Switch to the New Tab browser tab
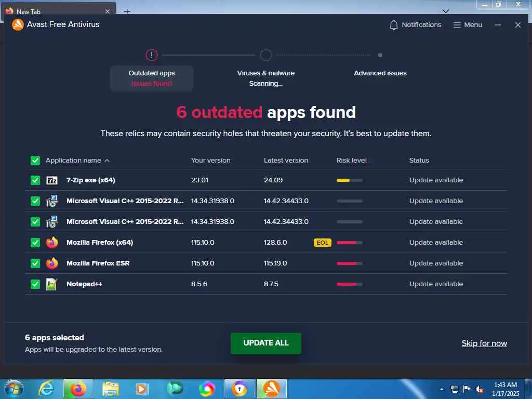Viewport: 532px width, 399px height. 58,11
